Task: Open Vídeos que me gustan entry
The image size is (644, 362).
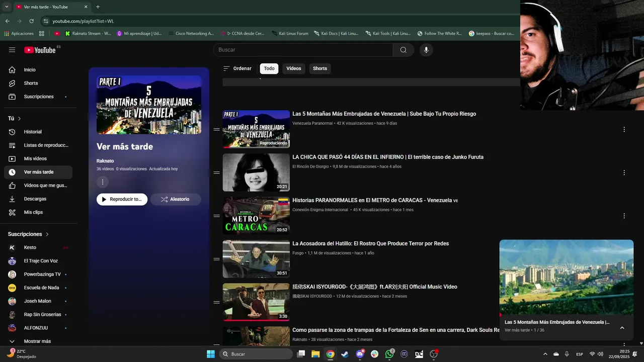Action: 38,186
